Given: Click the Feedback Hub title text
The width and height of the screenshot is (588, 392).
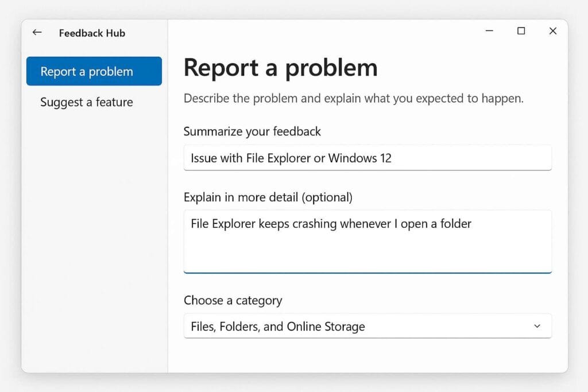Looking at the screenshot, I should pos(92,33).
